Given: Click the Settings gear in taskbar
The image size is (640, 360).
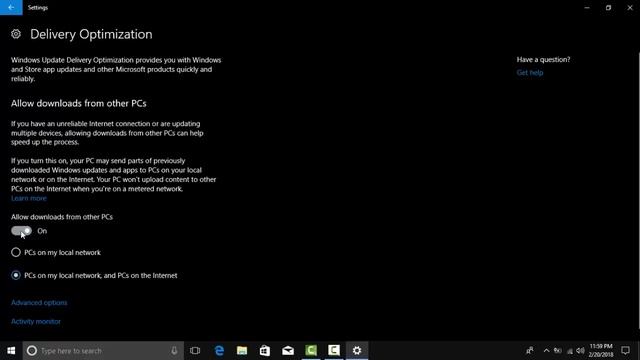Looking at the screenshot, I should pos(357,351).
